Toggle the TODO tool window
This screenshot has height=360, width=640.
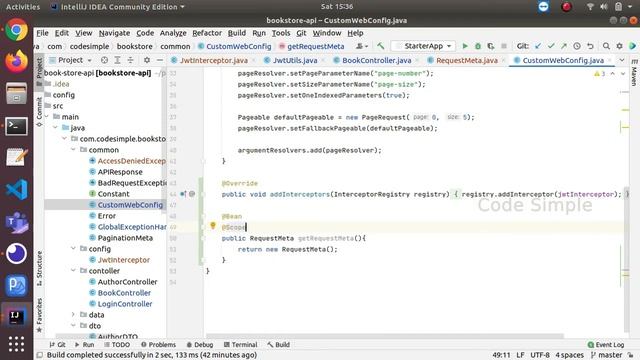[x=117, y=344]
